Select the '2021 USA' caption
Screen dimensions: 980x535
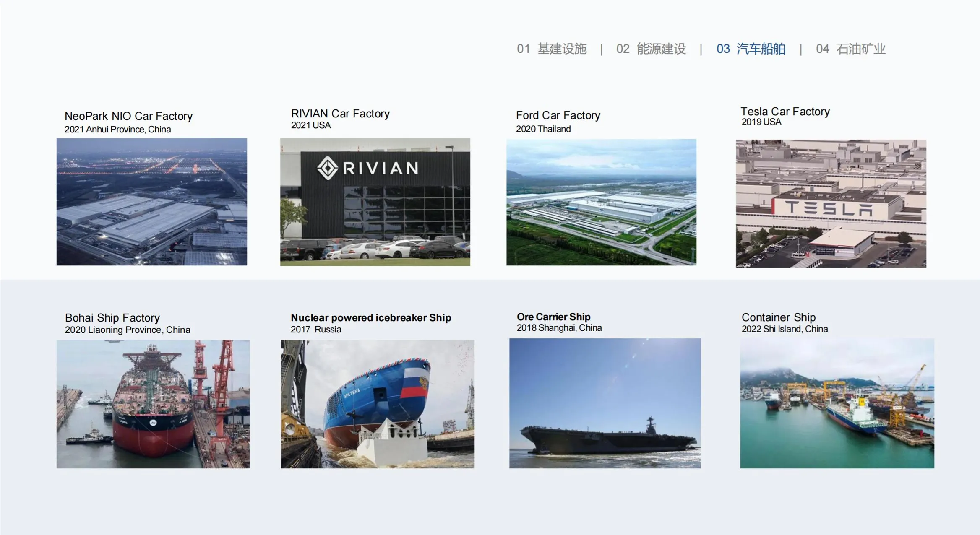pyautogui.click(x=311, y=125)
